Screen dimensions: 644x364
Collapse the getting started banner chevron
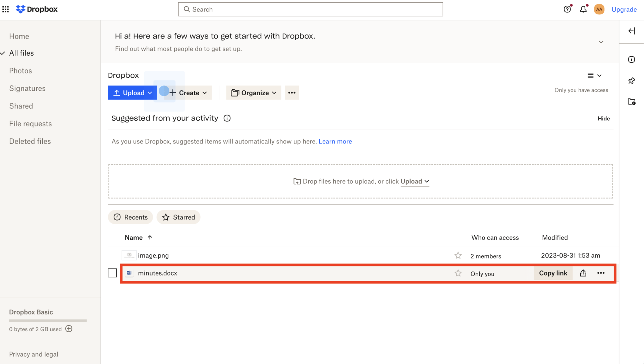[601, 42]
